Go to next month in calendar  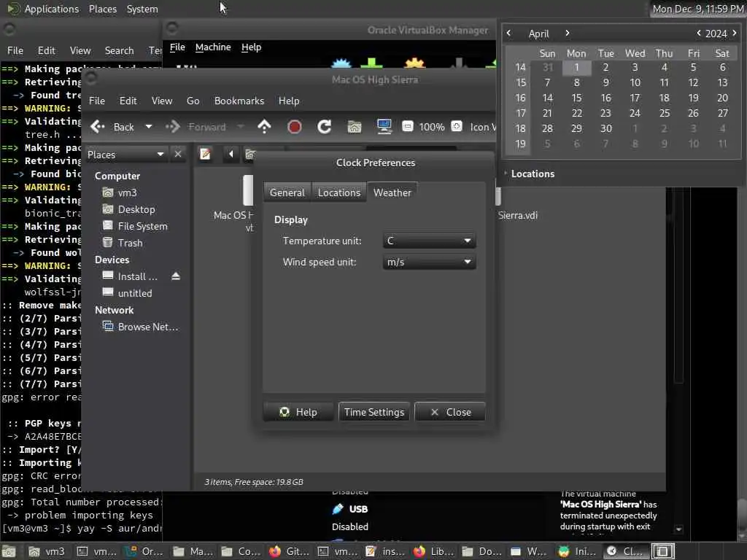point(567,33)
